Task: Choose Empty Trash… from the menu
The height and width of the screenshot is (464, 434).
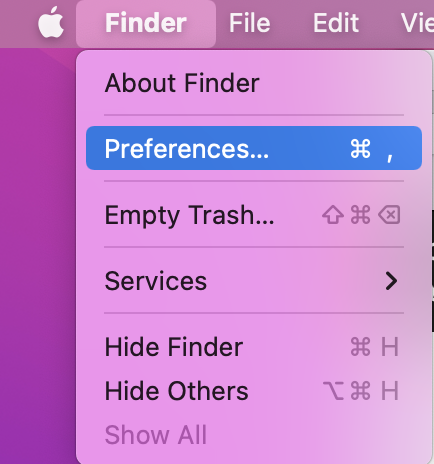Action: click(189, 215)
